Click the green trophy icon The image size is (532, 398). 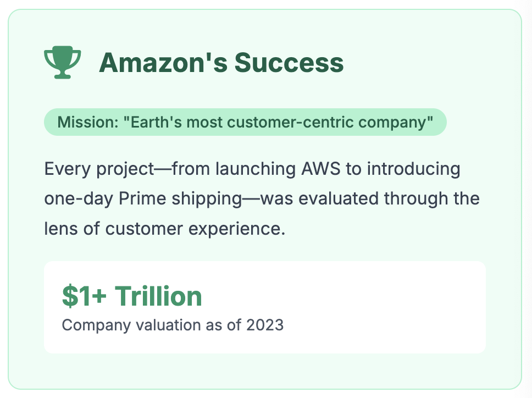(x=63, y=62)
